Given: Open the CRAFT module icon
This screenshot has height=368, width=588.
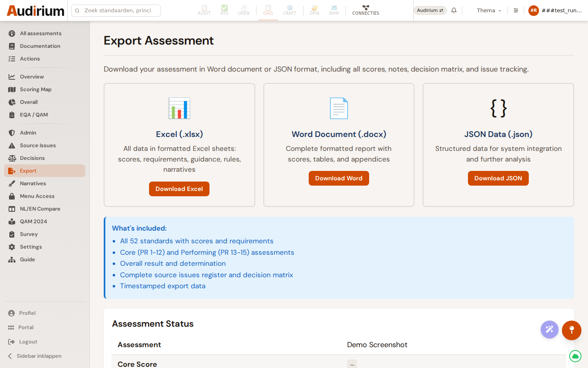Looking at the screenshot, I should pyautogui.click(x=290, y=10).
